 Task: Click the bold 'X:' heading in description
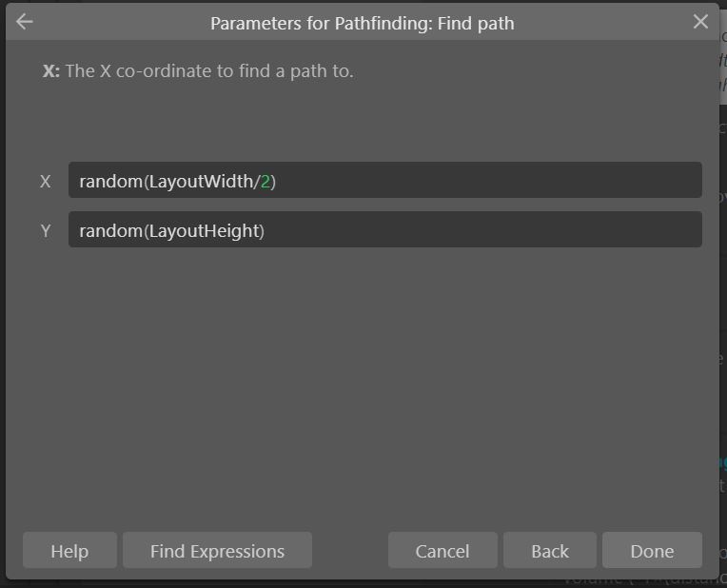point(51,71)
